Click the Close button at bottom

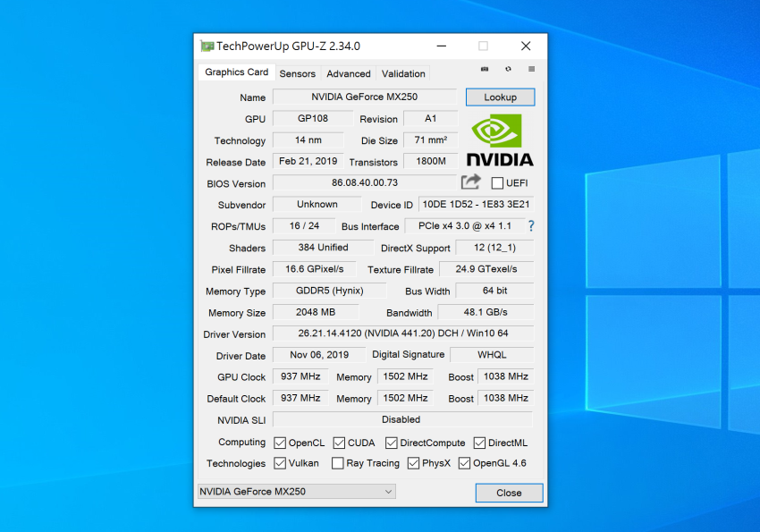coord(509,493)
